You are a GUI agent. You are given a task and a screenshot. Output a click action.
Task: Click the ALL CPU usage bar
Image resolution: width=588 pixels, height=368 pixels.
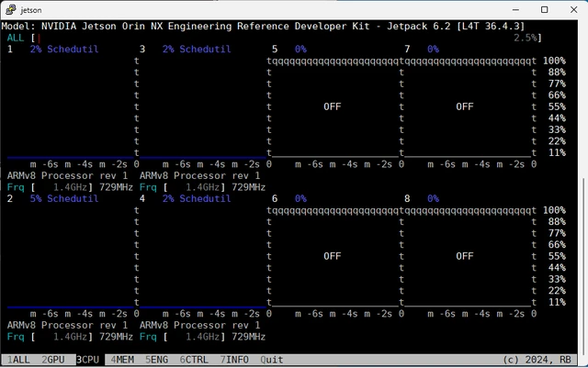tap(276, 38)
